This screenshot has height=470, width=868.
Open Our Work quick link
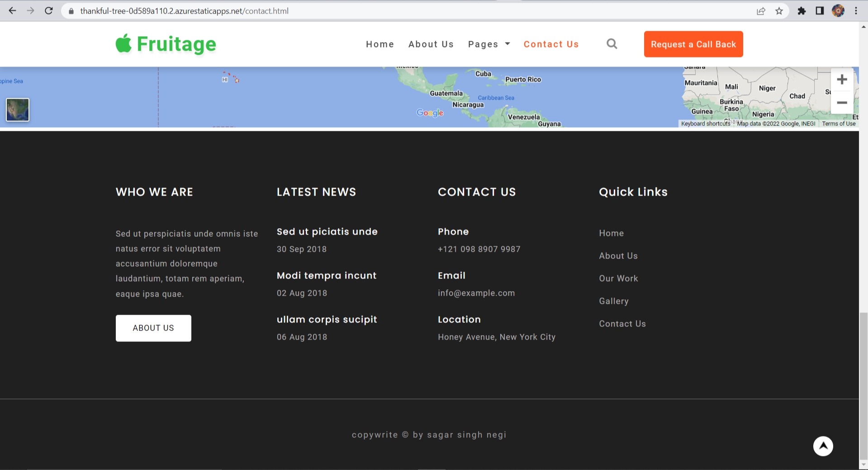(618, 278)
